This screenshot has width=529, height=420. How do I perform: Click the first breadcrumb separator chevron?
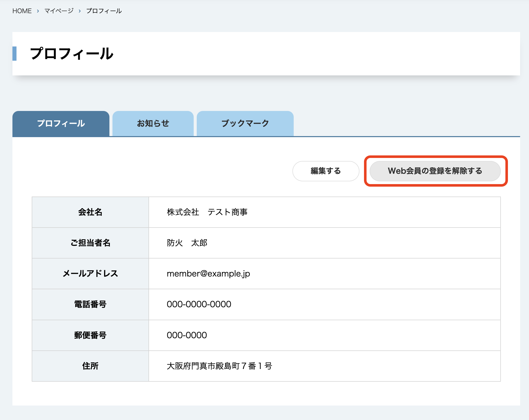tap(38, 11)
